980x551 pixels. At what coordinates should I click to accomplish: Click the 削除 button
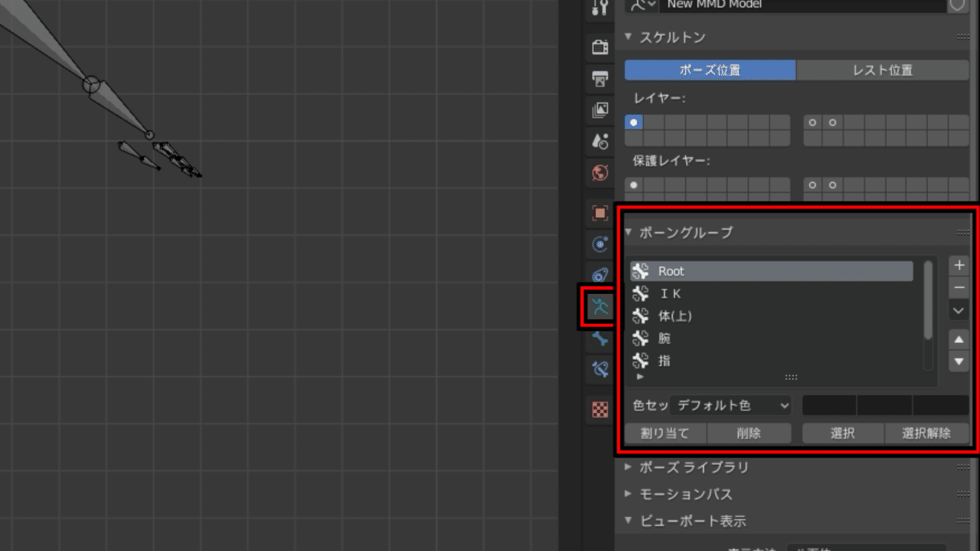coord(749,433)
